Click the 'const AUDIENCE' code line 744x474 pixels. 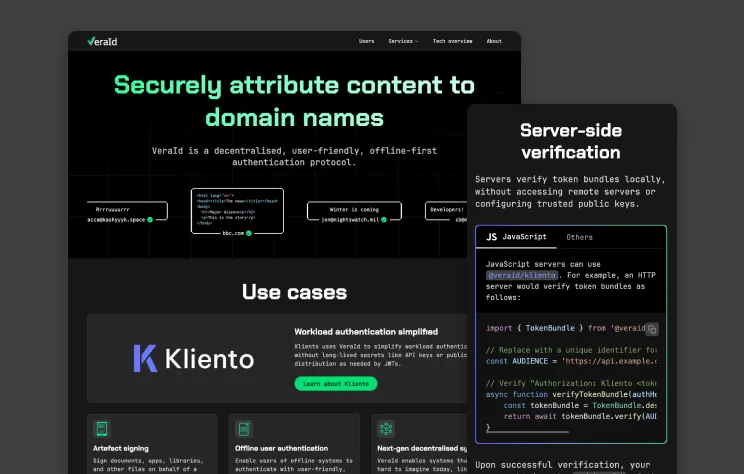pyautogui.click(x=571, y=361)
